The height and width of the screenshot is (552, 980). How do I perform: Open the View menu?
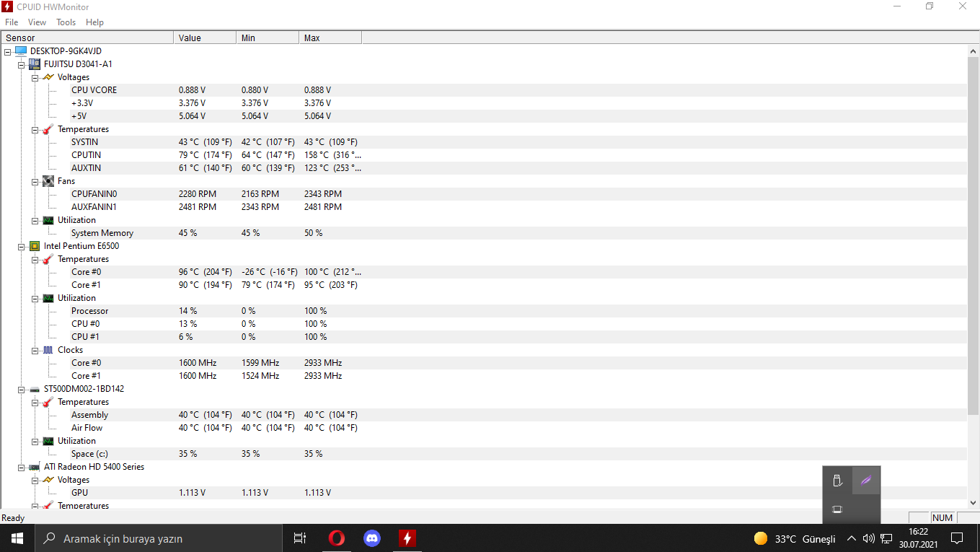point(37,22)
